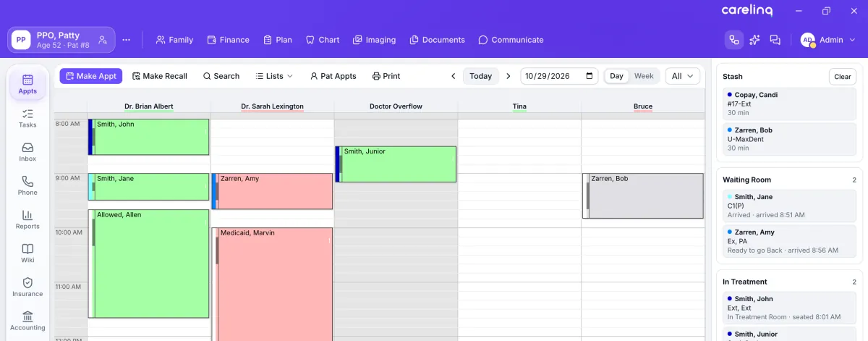Select Smith, Jane in Waiting Room
This screenshot has height=341, width=868.
coord(789,206)
